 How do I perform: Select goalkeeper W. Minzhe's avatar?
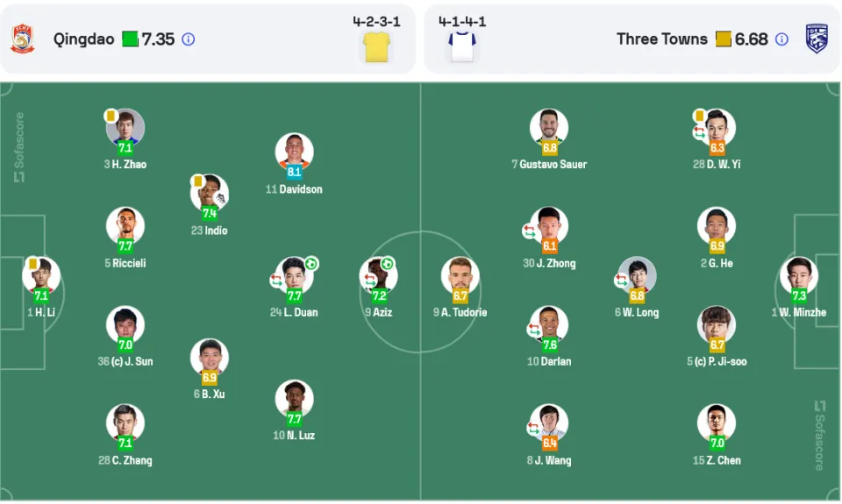[798, 276]
